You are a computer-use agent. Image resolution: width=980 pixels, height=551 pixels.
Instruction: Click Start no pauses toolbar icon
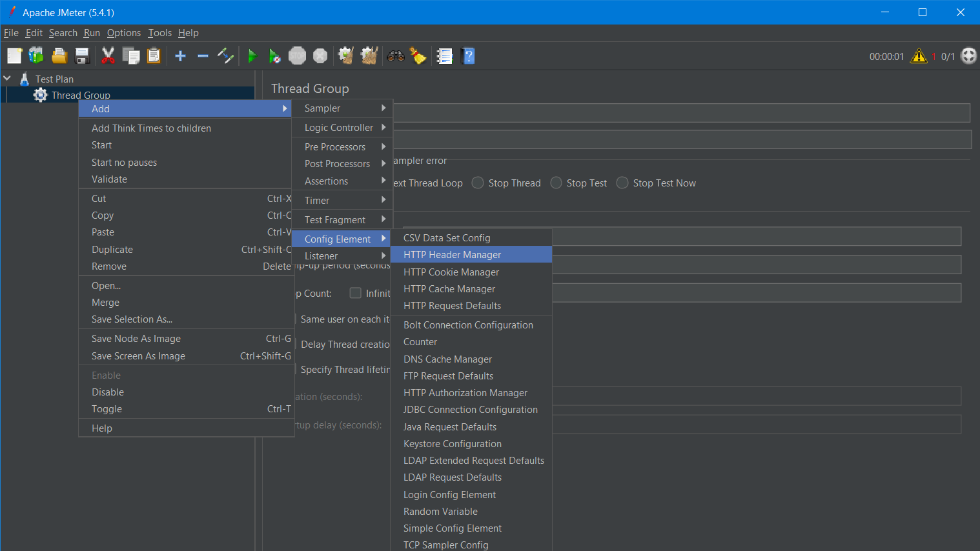[x=274, y=56]
